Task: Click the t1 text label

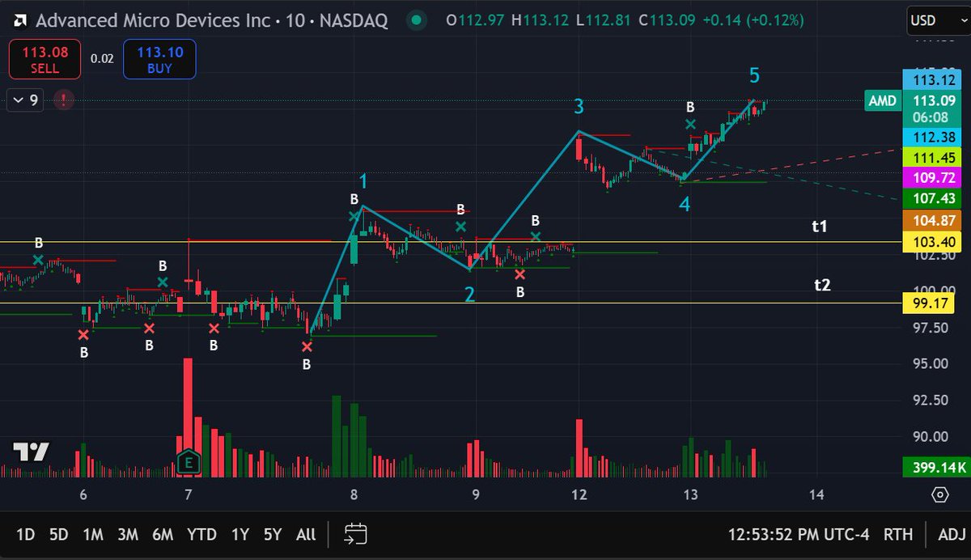Action: coord(820,227)
